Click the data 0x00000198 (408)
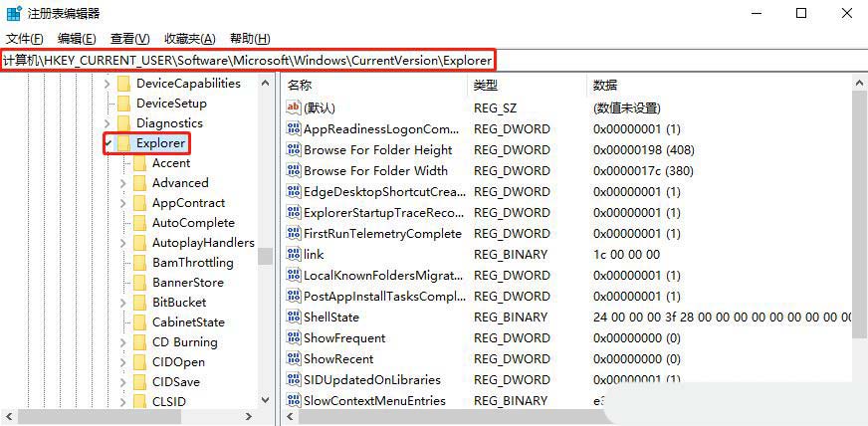This screenshot has height=426, width=868. pyautogui.click(x=644, y=150)
